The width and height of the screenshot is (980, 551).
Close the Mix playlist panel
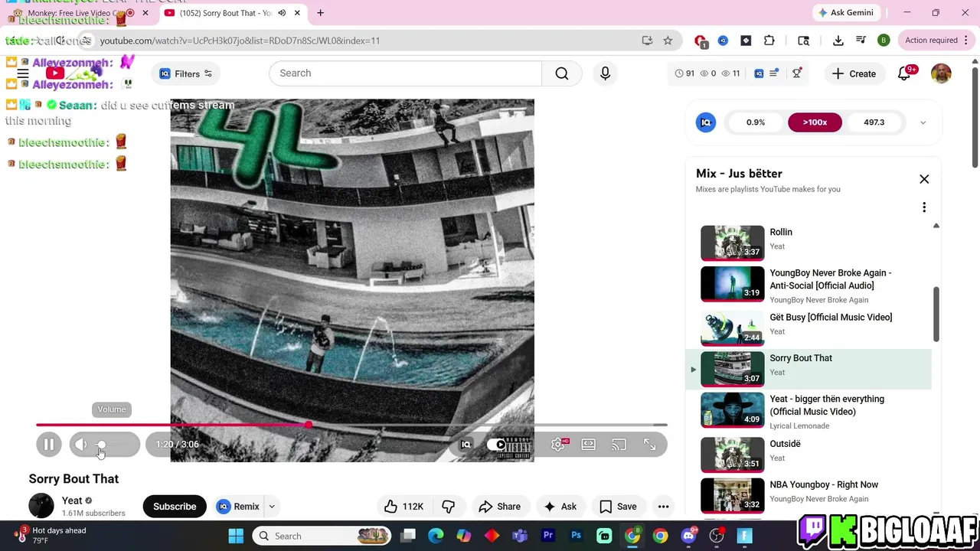(x=924, y=179)
